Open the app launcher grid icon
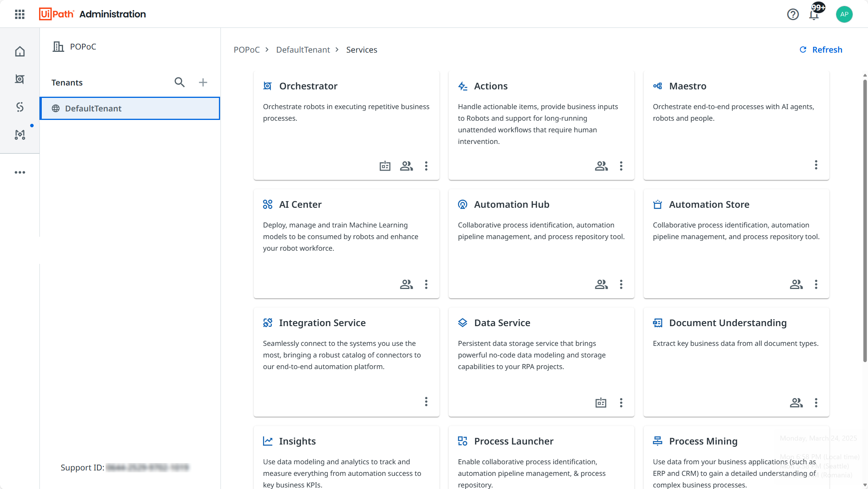The height and width of the screenshot is (489, 868). 20,14
